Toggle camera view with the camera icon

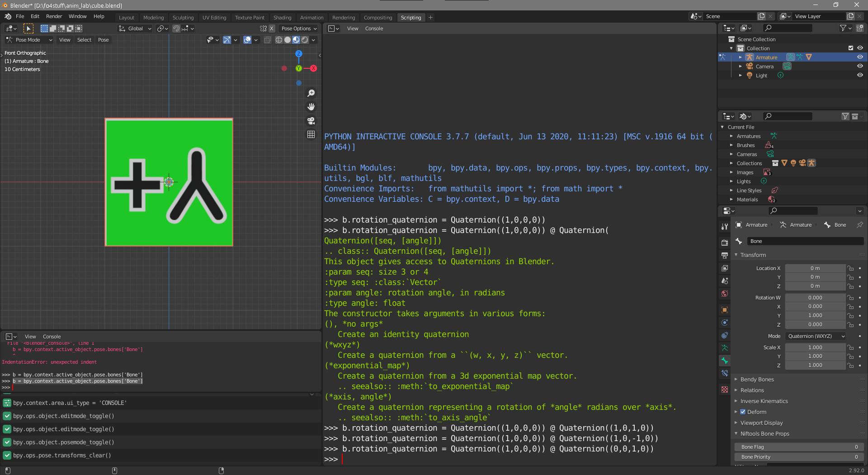click(311, 121)
